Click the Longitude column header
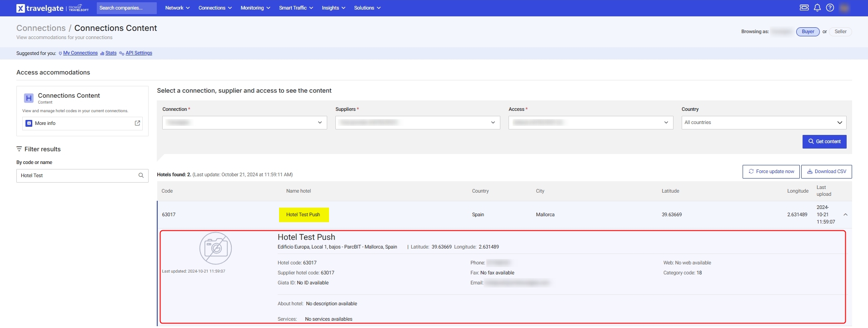Screen dimensions: 868x328 click(x=798, y=191)
